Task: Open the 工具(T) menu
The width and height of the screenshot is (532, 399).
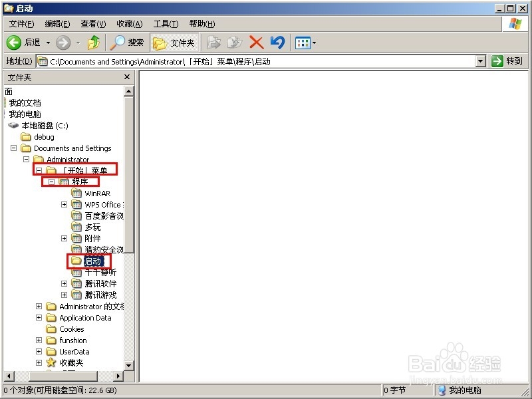Action: [166, 24]
